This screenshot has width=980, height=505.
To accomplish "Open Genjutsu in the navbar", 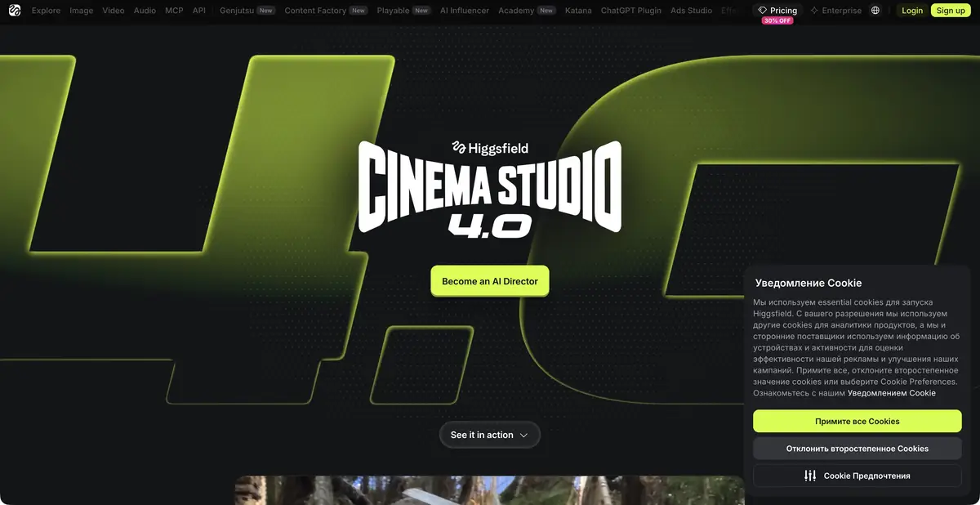I will [x=247, y=11].
